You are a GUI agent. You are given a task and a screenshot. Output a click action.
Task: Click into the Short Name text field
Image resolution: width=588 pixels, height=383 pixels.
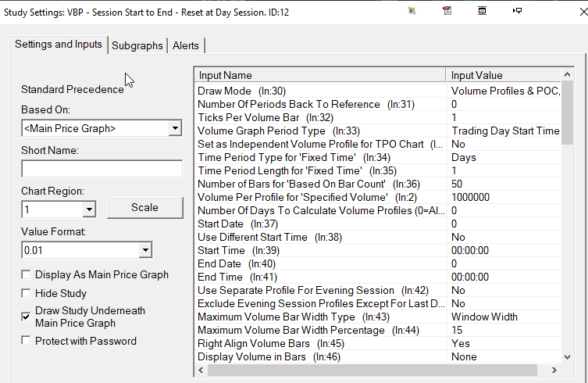click(x=102, y=169)
